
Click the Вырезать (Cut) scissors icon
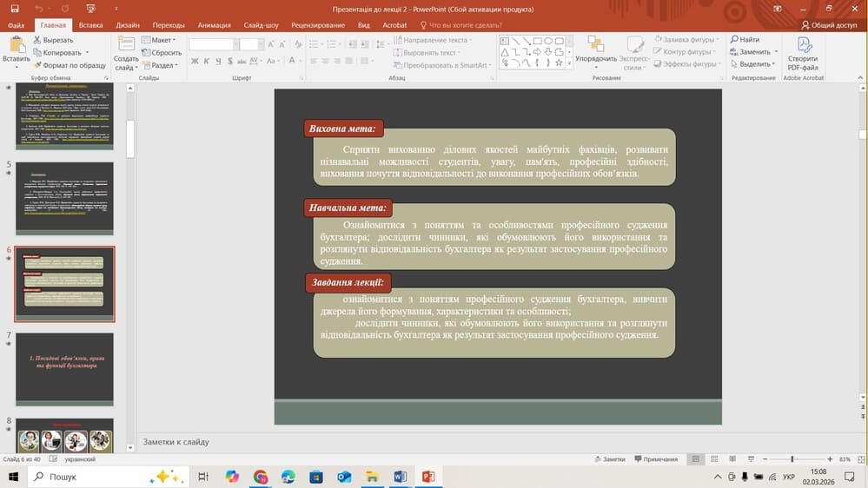click(x=38, y=40)
